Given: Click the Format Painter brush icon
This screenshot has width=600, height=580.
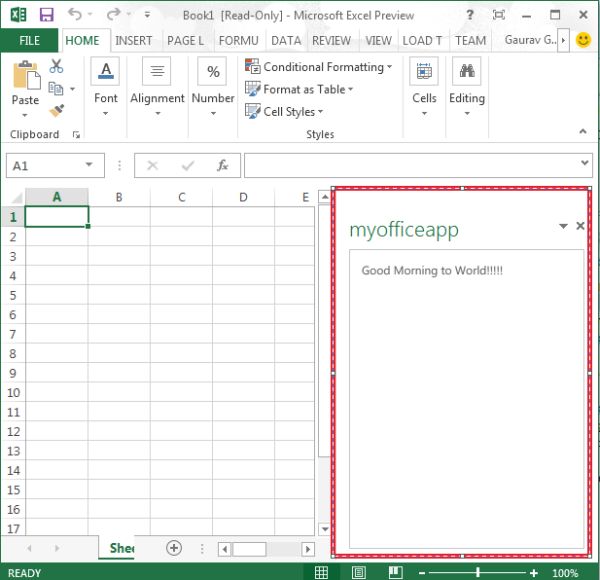Looking at the screenshot, I should click(57, 111).
